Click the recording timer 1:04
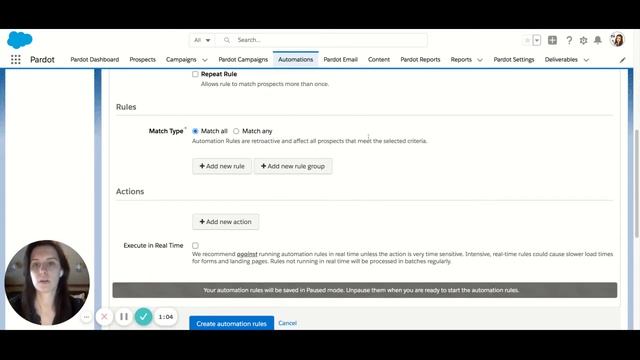Image resolution: width=640 pixels, height=360 pixels. pyautogui.click(x=166, y=317)
